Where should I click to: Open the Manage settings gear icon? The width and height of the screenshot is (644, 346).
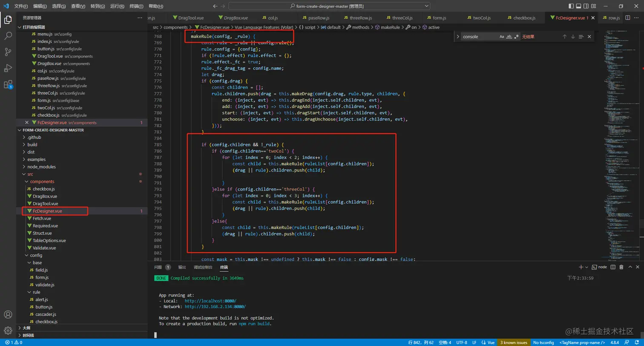tap(8, 331)
